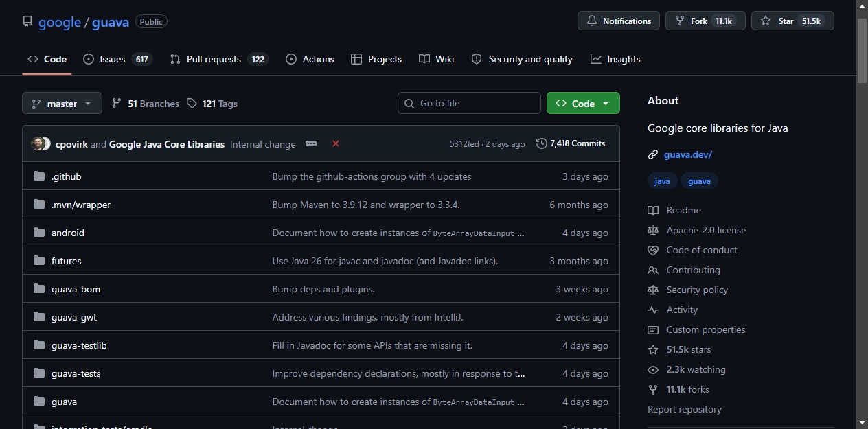The image size is (868, 429).
Task: Click the link chain icon beside guava.dev
Action: 653,154
